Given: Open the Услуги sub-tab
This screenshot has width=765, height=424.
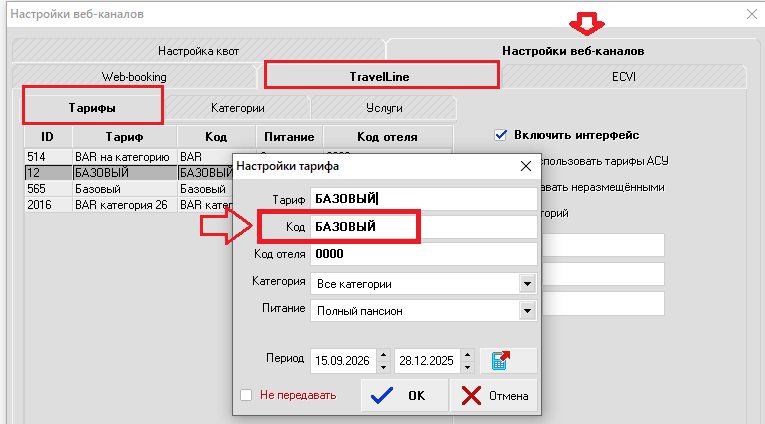Looking at the screenshot, I should [x=384, y=108].
